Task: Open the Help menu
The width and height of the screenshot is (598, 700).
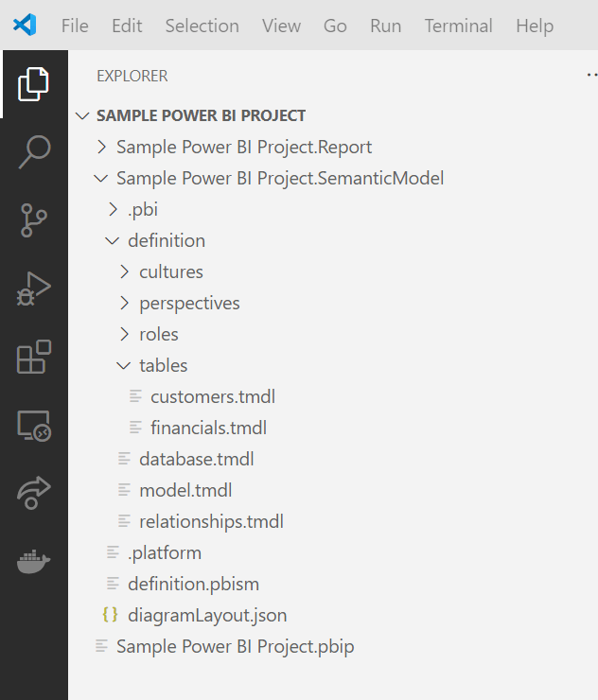Action: pyautogui.click(x=535, y=26)
